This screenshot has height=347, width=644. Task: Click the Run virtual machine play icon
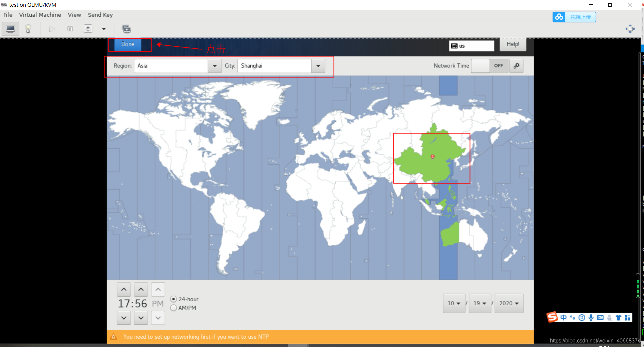(x=52, y=29)
